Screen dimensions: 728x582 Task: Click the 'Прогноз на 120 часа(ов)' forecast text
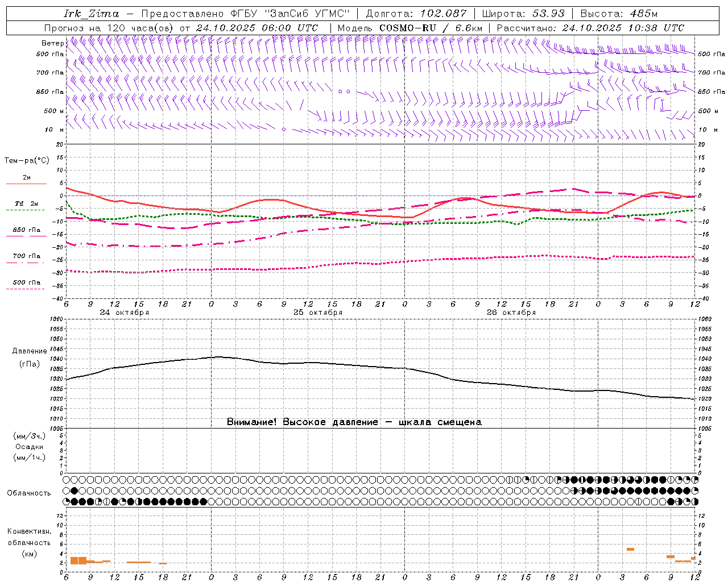(x=110, y=28)
